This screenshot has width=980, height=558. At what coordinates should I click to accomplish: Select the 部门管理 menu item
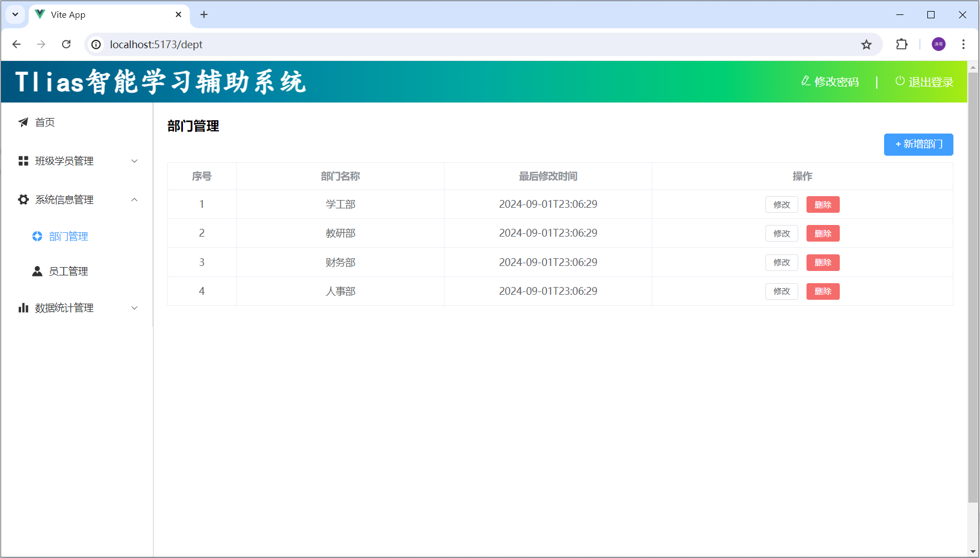(x=68, y=237)
